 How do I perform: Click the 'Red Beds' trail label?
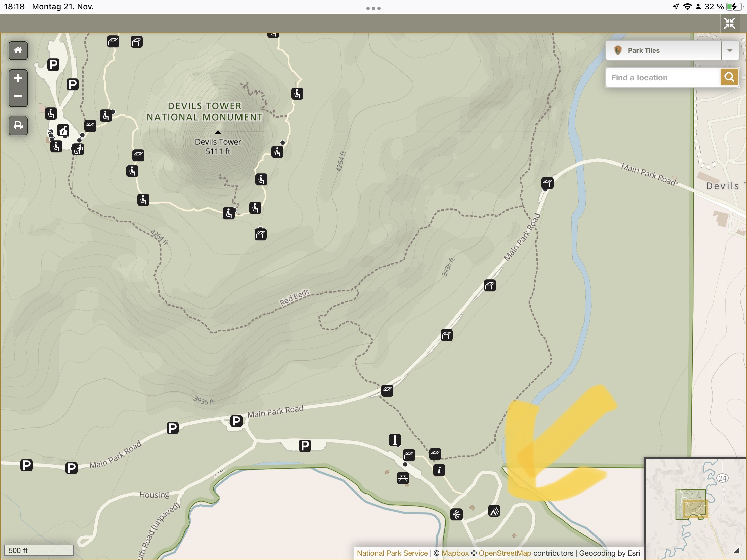[x=295, y=297]
